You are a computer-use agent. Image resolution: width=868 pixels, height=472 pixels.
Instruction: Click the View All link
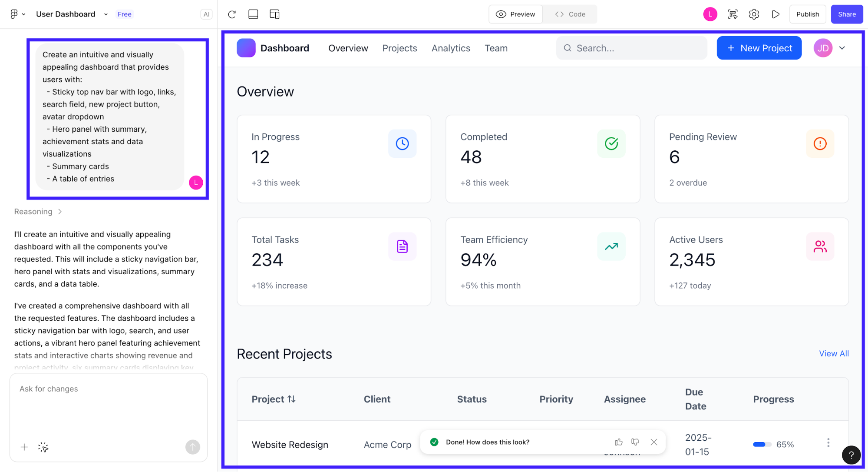833,353
